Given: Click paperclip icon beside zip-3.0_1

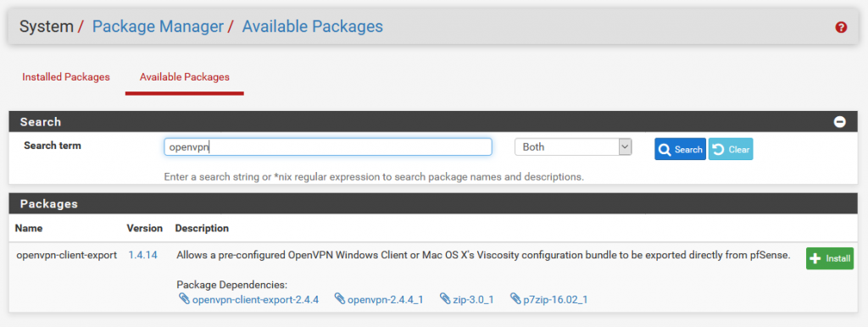Looking at the screenshot, I should click(445, 299).
